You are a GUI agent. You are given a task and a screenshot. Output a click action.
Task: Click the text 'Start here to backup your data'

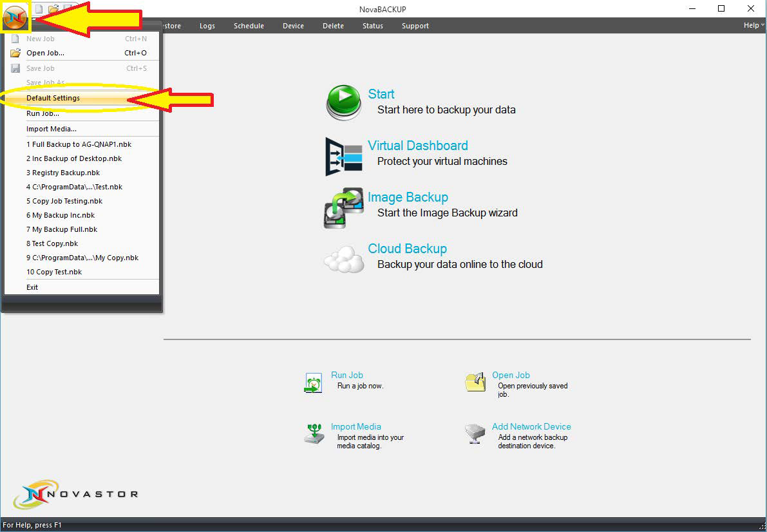[446, 110]
